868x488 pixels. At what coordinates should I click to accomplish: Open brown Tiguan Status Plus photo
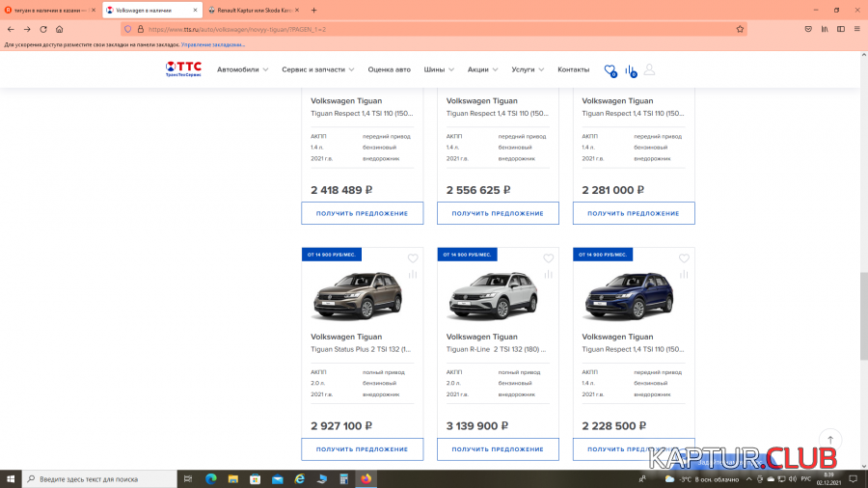coord(358,296)
